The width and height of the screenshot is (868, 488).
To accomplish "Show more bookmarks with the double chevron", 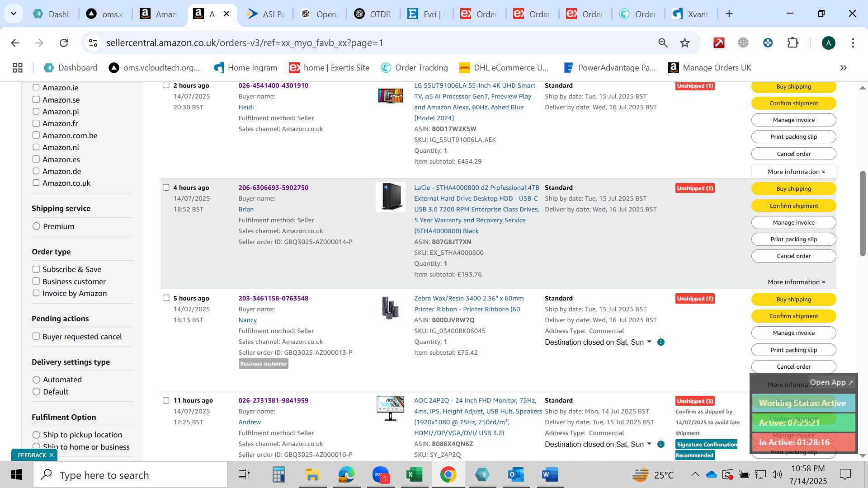I will pos(843,68).
